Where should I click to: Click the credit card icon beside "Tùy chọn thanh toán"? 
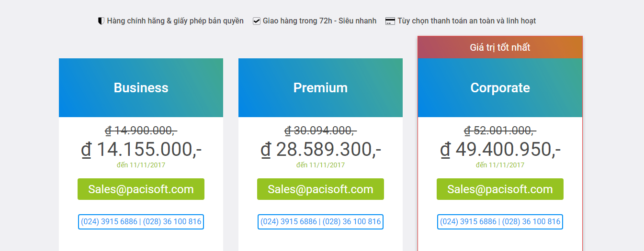390,21
